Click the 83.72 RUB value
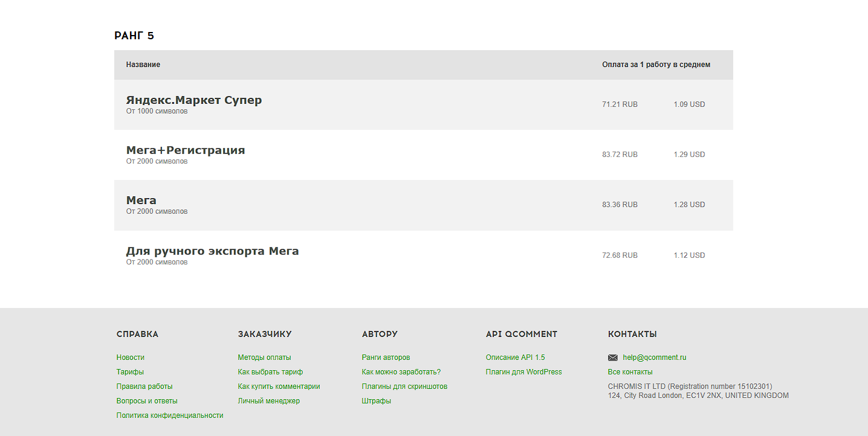This screenshot has width=868, height=436. (x=620, y=155)
